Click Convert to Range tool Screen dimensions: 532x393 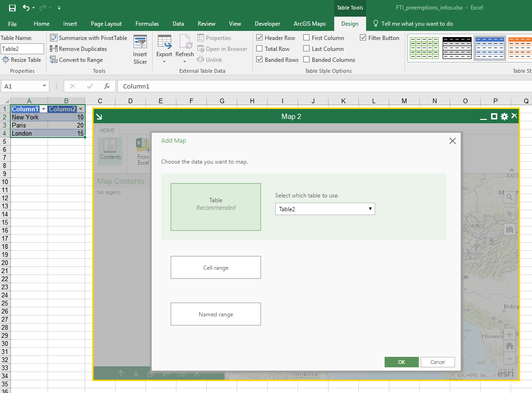[x=54, y=60]
